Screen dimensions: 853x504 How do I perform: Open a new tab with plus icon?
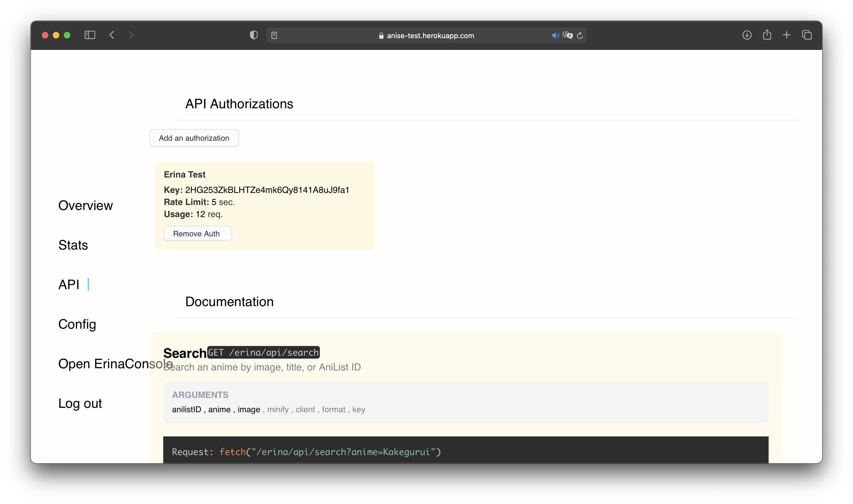786,35
